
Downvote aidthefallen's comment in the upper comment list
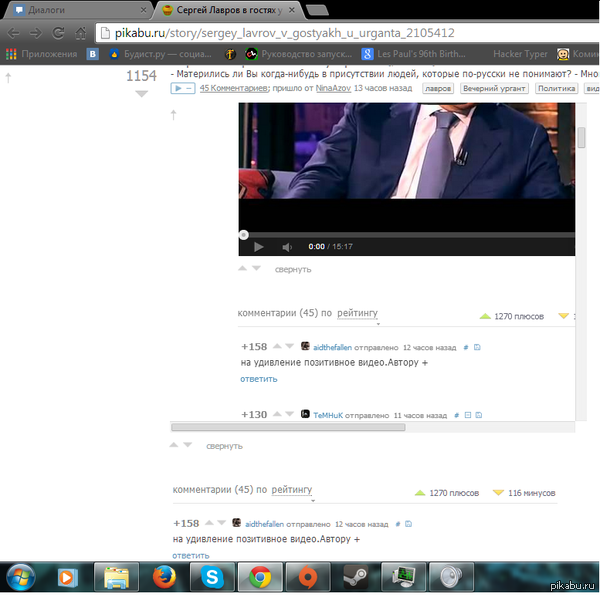pyautogui.click(x=291, y=347)
